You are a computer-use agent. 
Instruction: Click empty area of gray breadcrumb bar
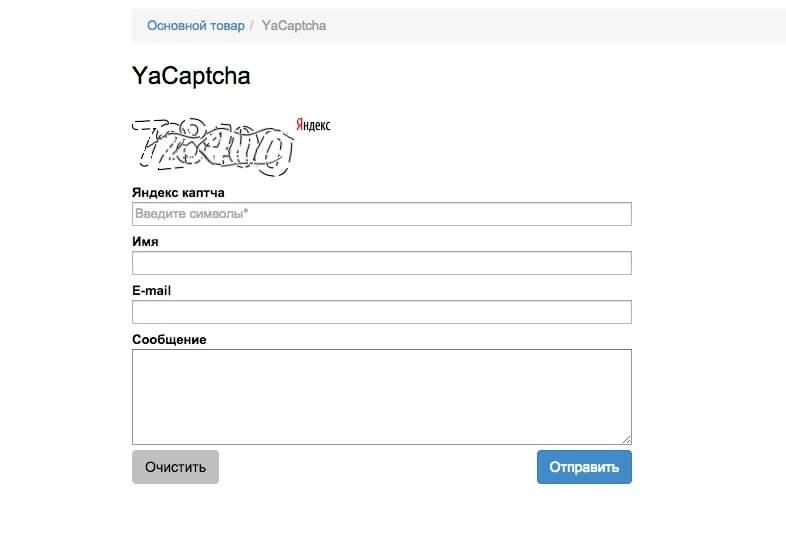coord(550,26)
